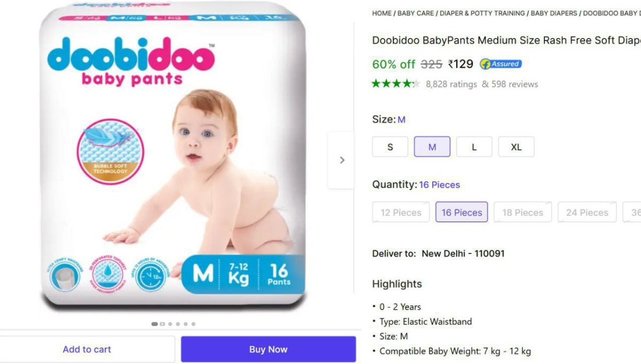This screenshot has width=641, height=364.
Task: Go to the HOME breadcrumb link
Action: click(382, 13)
